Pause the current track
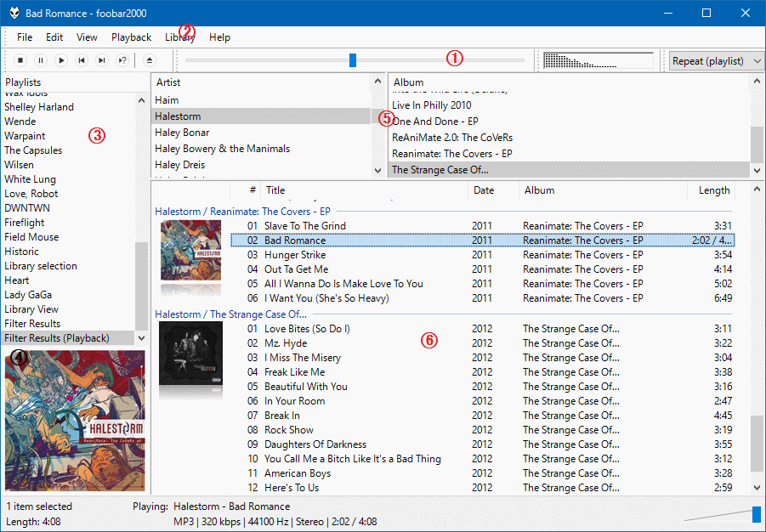This screenshot has width=766, height=532. (x=41, y=60)
